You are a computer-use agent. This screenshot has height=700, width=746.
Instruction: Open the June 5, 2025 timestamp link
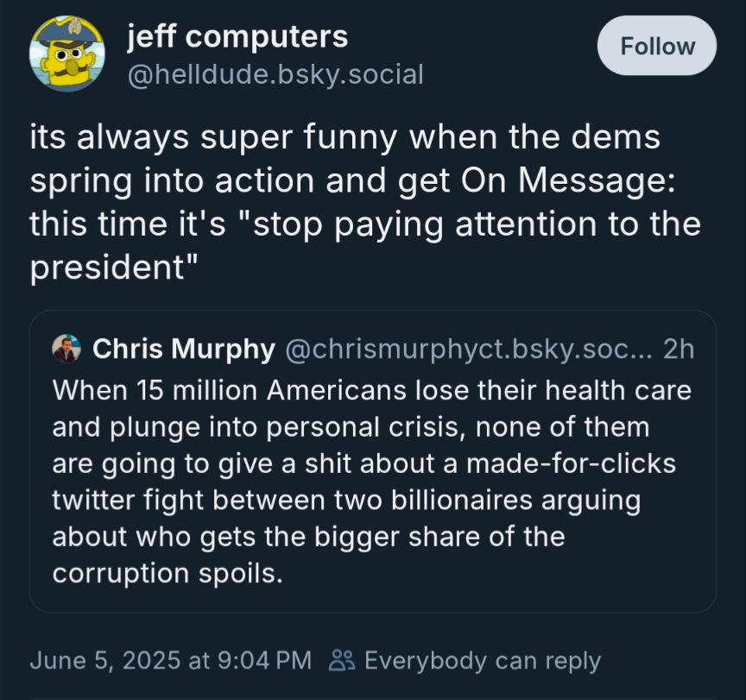click(169, 660)
